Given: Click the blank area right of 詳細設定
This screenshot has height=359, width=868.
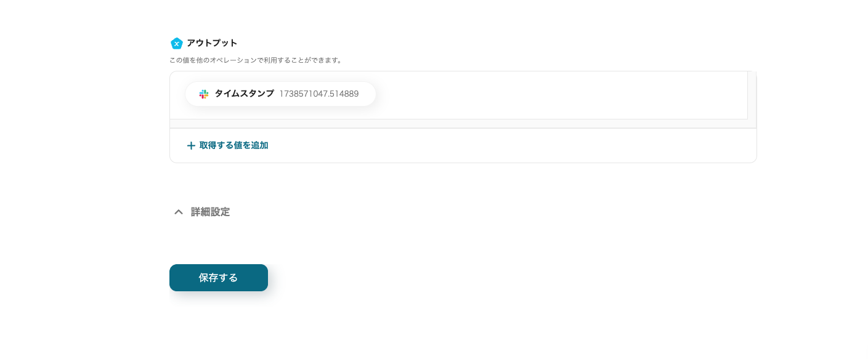Looking at the screenshot, I should [x=493, y=212].
